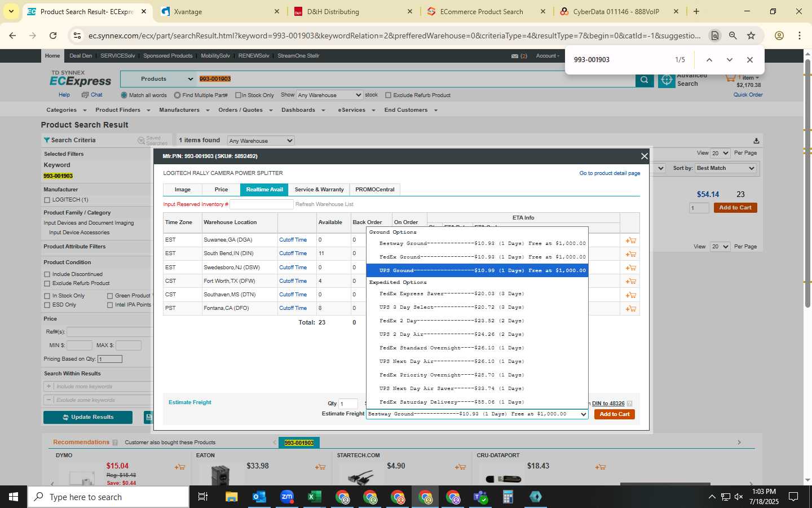Click the search magnifier button beside keyword box
Screen dimensions: 812x508
(644, 80)
